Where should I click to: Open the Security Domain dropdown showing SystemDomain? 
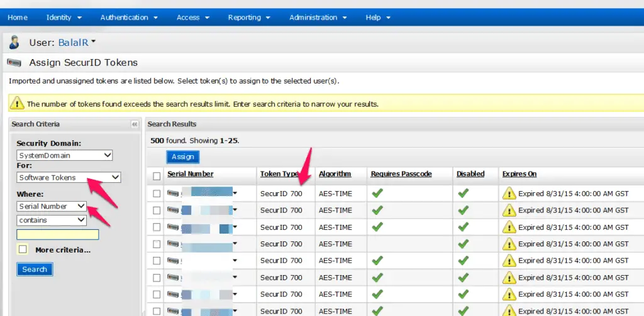65,155
